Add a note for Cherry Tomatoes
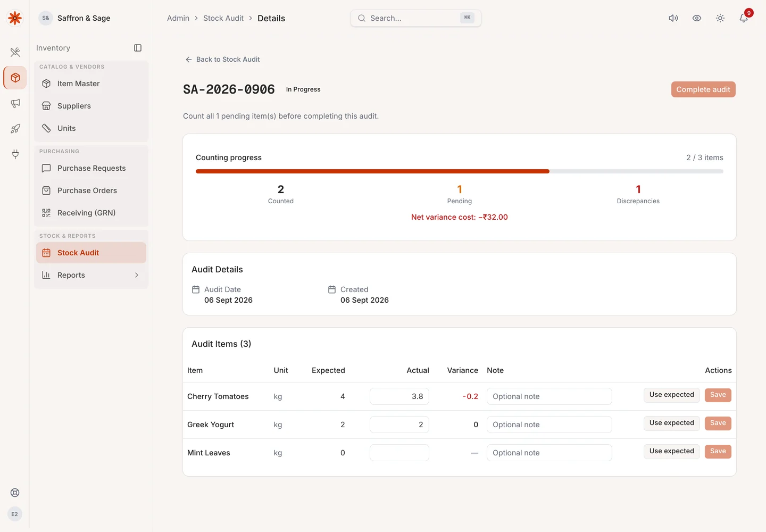766x532 pixels. pos(549,396)
